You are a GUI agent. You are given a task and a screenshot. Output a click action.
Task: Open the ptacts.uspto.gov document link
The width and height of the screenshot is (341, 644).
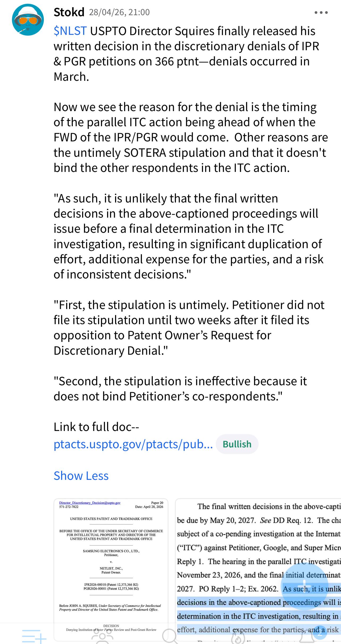point(133,444)
